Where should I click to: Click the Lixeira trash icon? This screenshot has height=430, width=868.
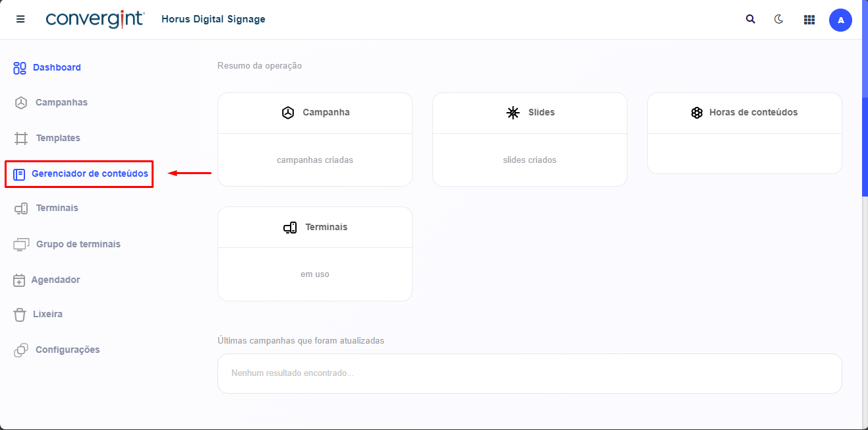pyautogui.click(x=20, y=315)
